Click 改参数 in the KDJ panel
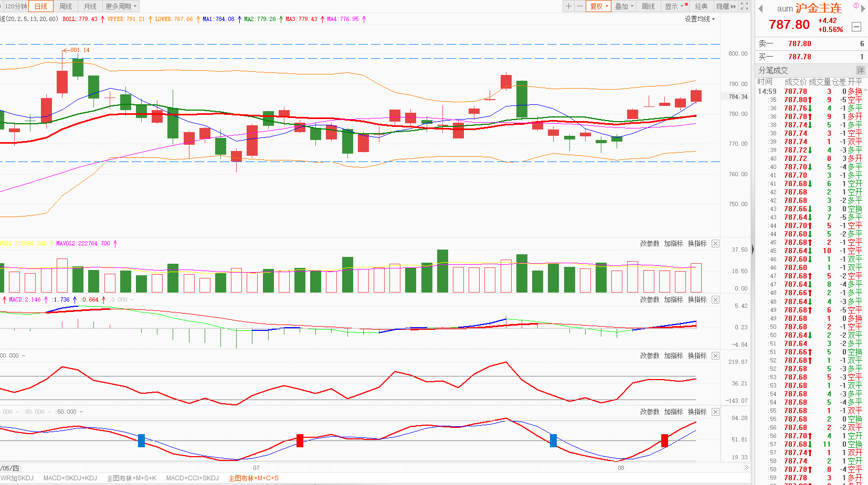868x485 pixels. click(650, 412)
